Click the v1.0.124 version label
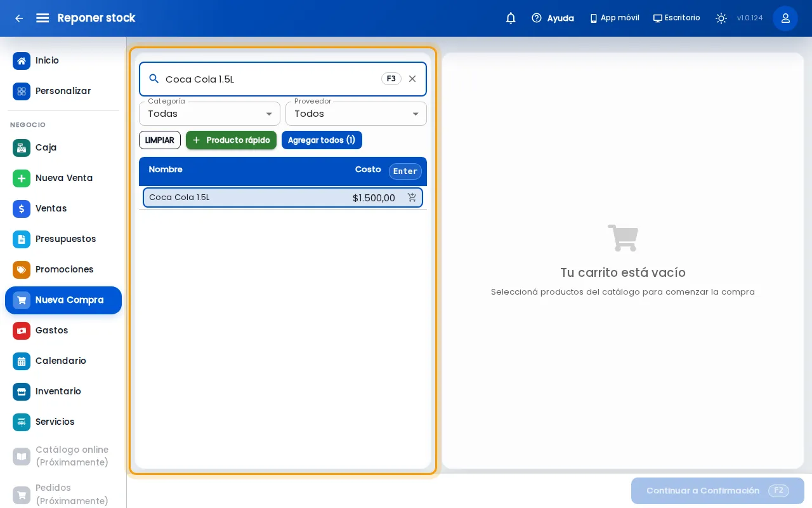Screen dimensions: 812x508 [x=750, y=18]
